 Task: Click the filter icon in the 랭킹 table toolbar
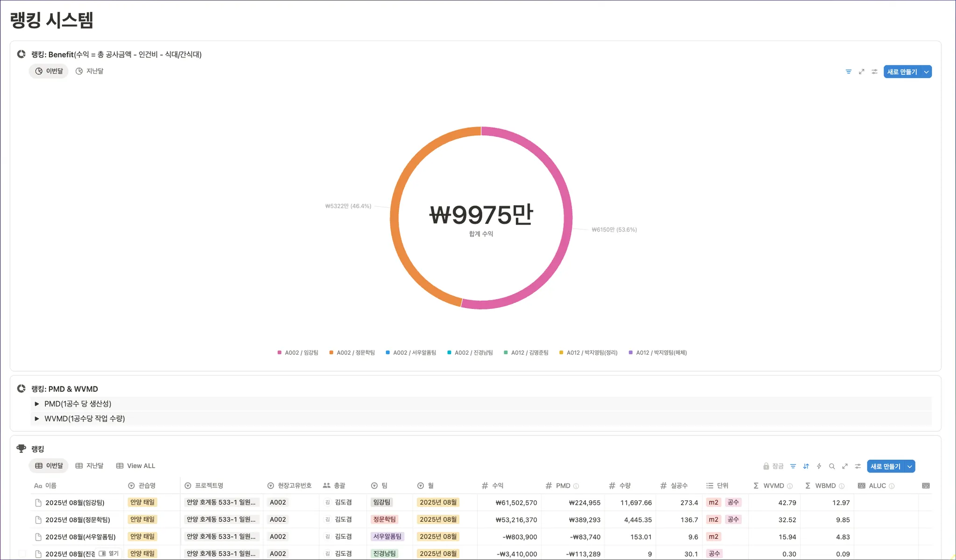click(x=793, y=466)
